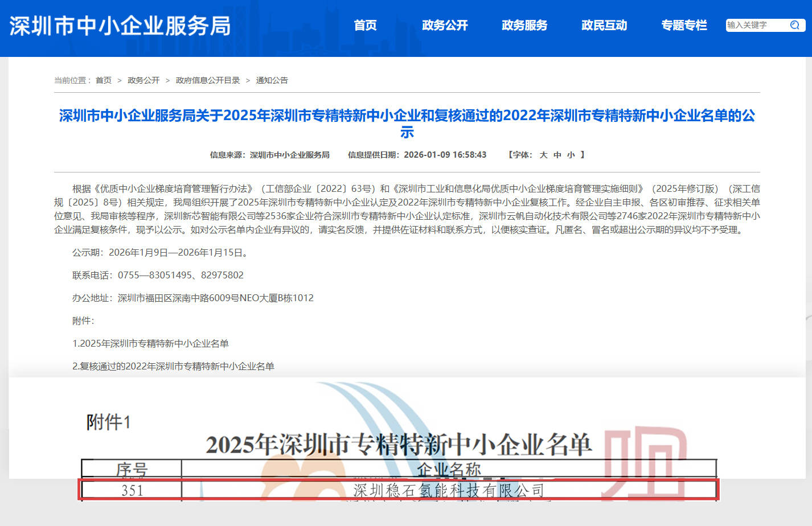Set font size to 小
This screenshot has height=526, width=812.
(x=571, y=155)
